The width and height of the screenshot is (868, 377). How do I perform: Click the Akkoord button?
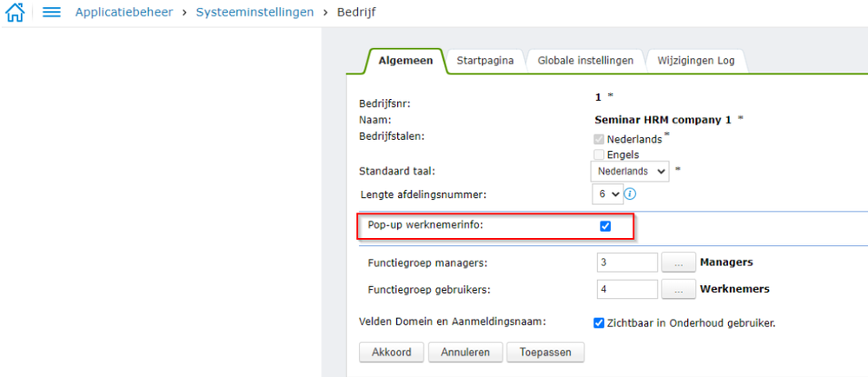[391, 352]
